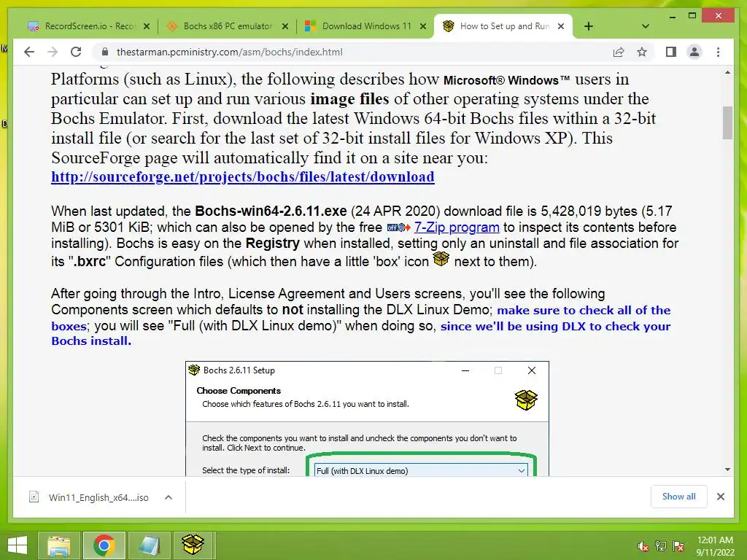747x560 pixels.
Task: Open the 7-Zip program link
Action: (457, 227)
